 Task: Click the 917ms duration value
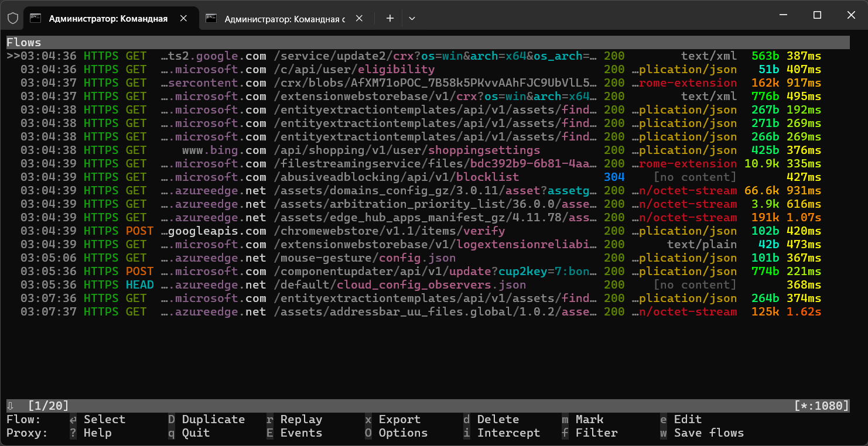804,83
